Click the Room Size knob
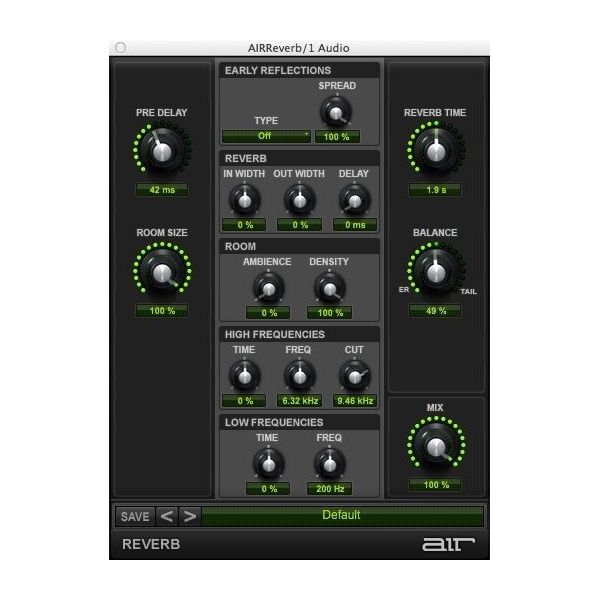 coord(162,271)
